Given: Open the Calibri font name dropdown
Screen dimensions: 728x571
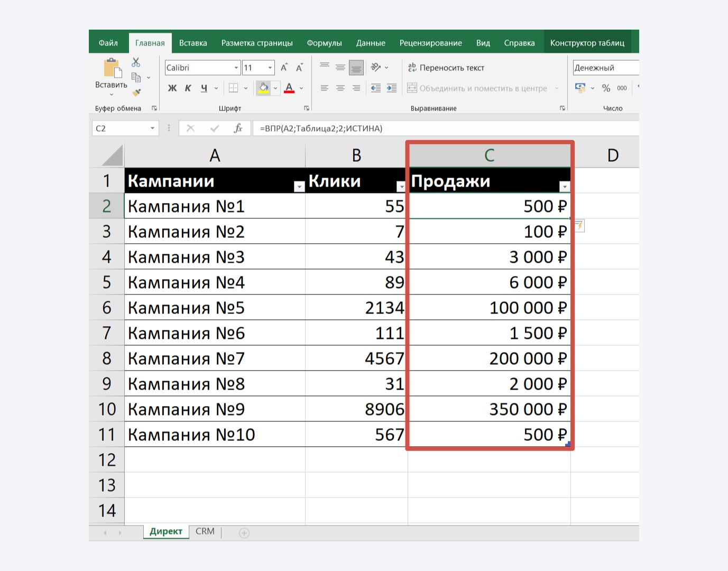Looking at the screenshot, I should (236, 68).
